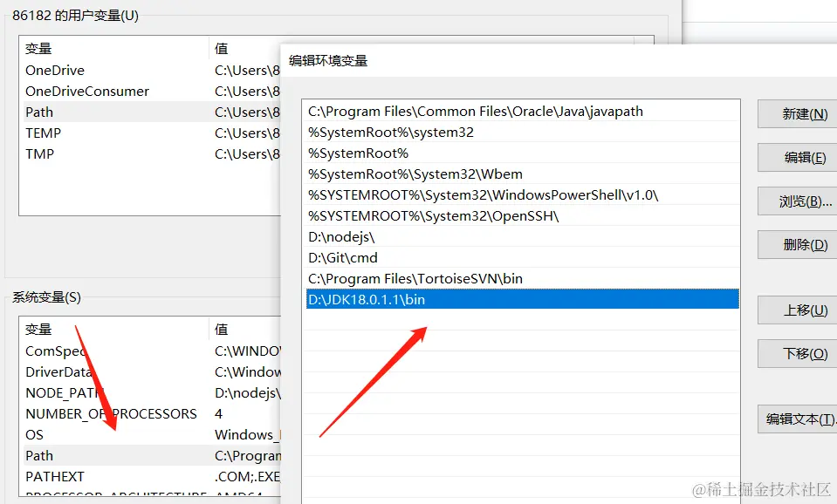
Task: Click the 编辑(E) button
Action: [798, 158]
